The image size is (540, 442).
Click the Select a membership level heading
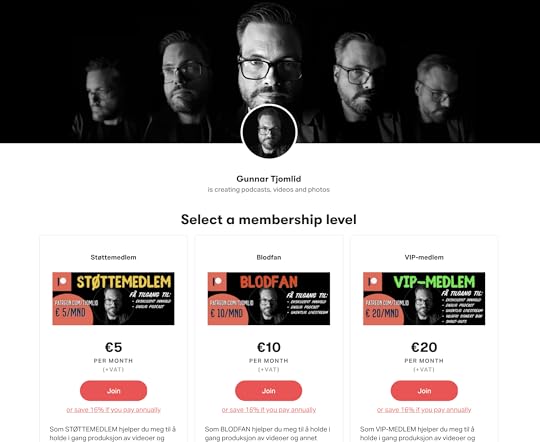tap(269, 219)
